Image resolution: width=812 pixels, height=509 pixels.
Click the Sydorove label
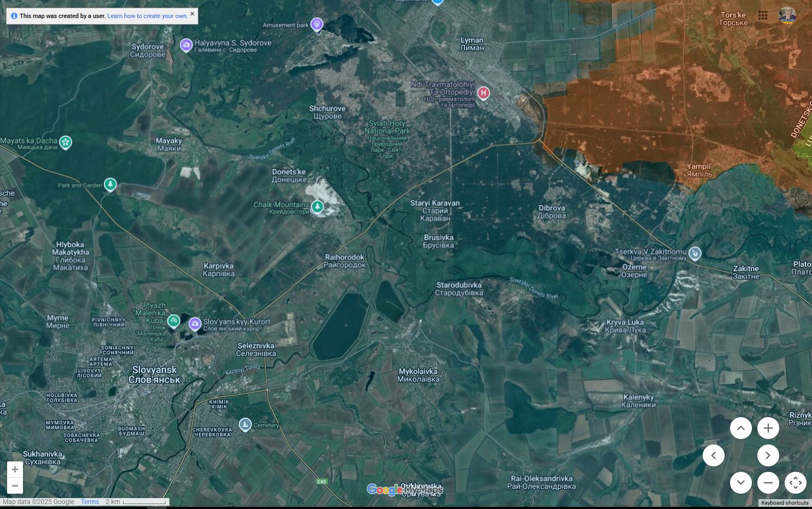pyautogui.click(x=148, y=50)
